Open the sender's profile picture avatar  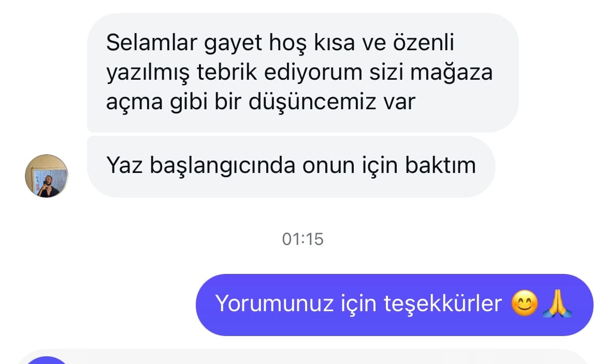[x=47, y=176]
